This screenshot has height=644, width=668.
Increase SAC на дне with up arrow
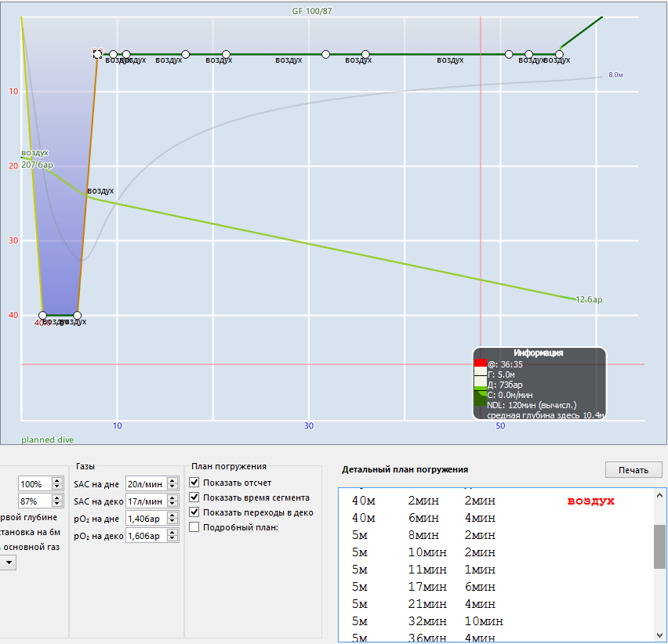pos(172,481)
